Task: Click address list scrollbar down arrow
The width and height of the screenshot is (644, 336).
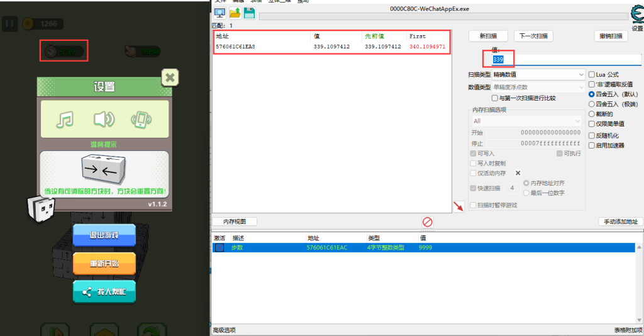Action: coord(639,320)
